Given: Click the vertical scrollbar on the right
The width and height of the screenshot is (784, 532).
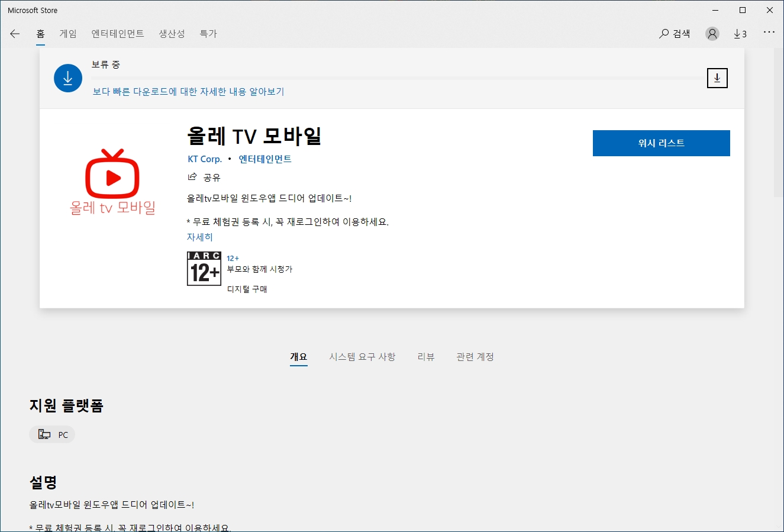Looking at the screenshot, I should coord(779,122).
